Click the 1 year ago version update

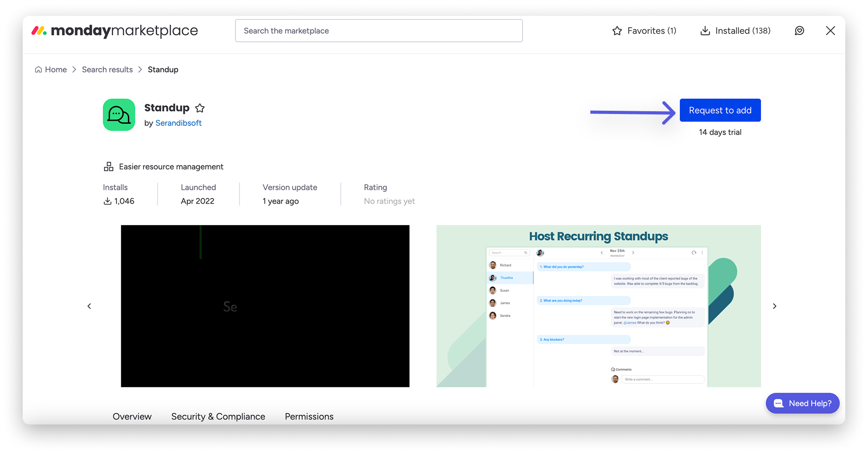coord(281,201)
